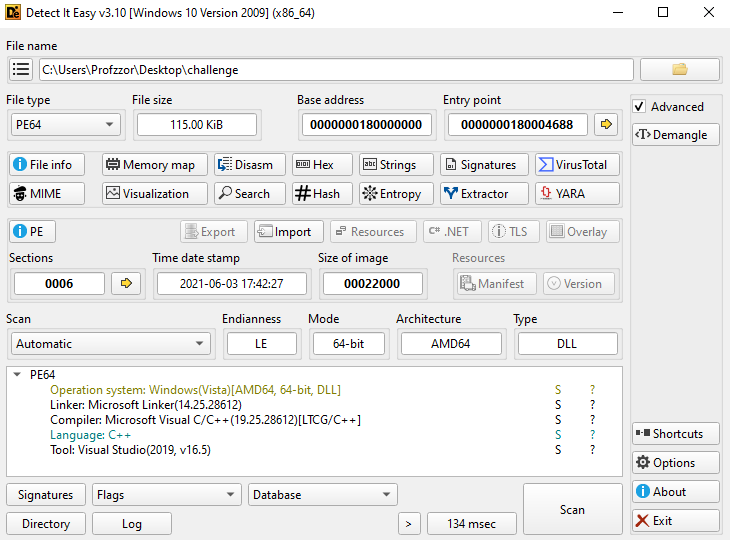Exit the application
Screen dimensions: 730x540
(x=676, y=520)
